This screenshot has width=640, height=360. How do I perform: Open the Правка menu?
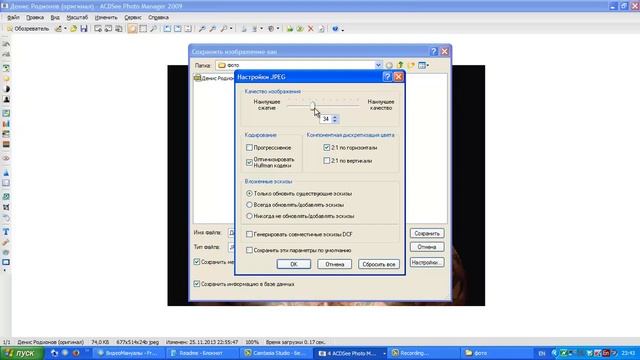click(35, 18)
